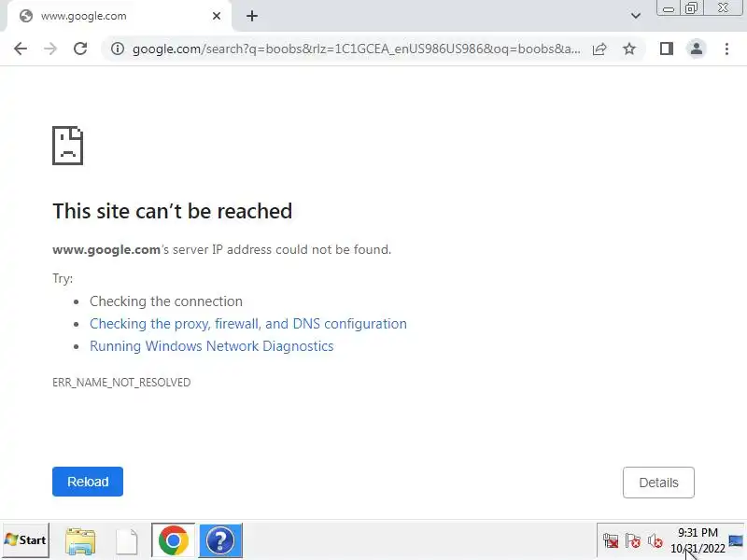Open the clock showing 9:31 PM
Viewport: 747px width, 560px height.
[698, 540]
